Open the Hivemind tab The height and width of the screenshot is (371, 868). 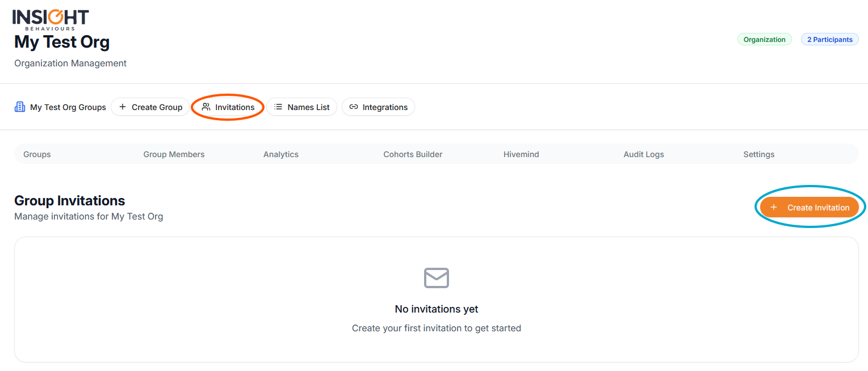click(x=521, y=154)
